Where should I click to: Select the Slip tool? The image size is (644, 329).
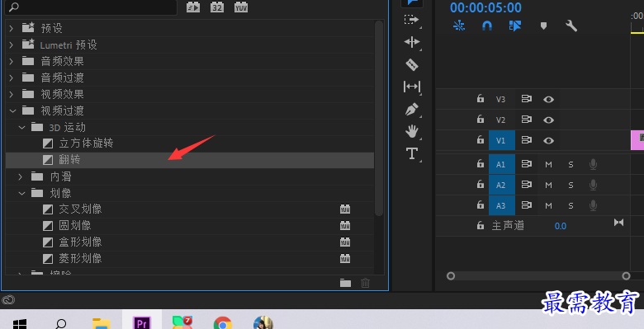point(411,87)
